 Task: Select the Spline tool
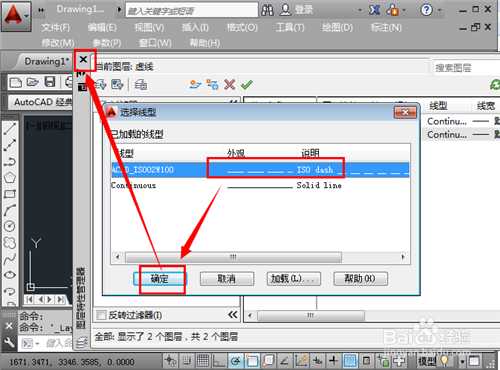pos(10,259)
